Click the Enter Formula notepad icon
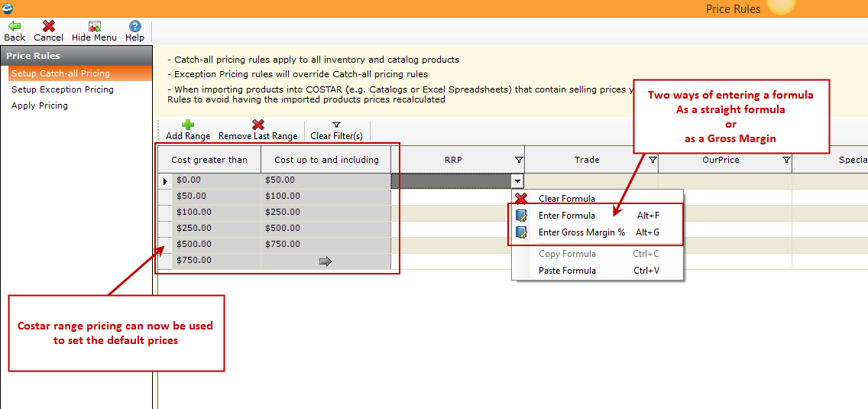Image resolution: width=868 pixels, height=409 pixels. 521,216
